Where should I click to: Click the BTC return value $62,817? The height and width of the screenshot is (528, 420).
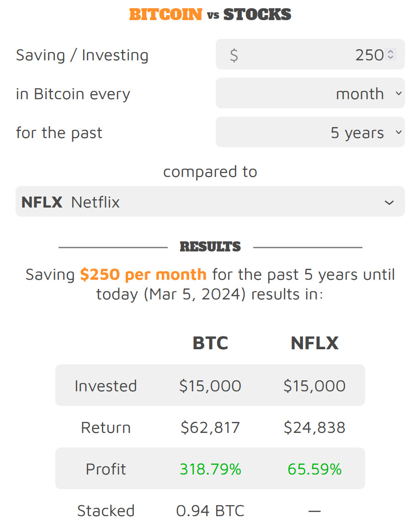(x=210, y=427)
